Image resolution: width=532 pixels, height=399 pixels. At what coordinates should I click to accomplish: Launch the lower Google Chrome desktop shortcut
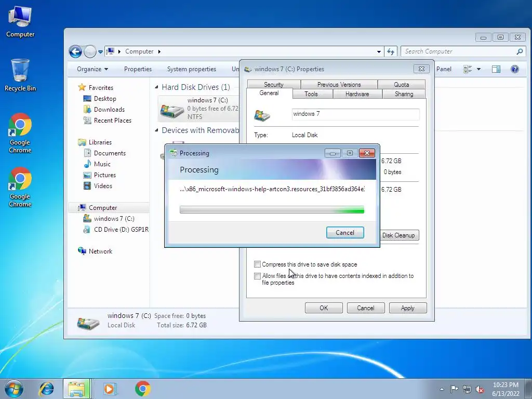[20, 187]
